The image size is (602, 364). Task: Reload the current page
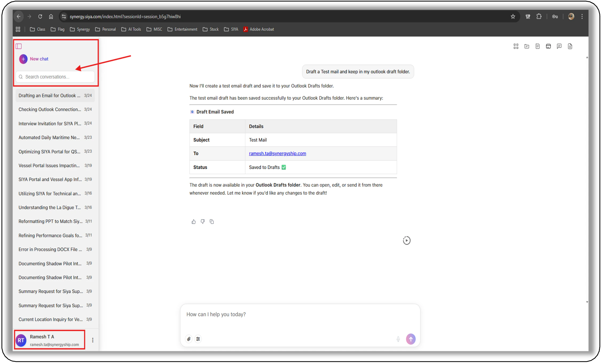click(x=40, y=17)
